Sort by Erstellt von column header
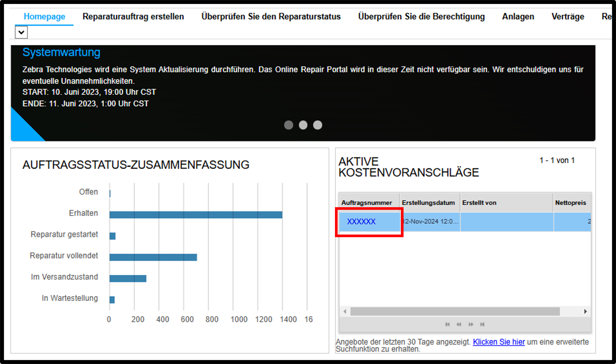 coord(507,203)
